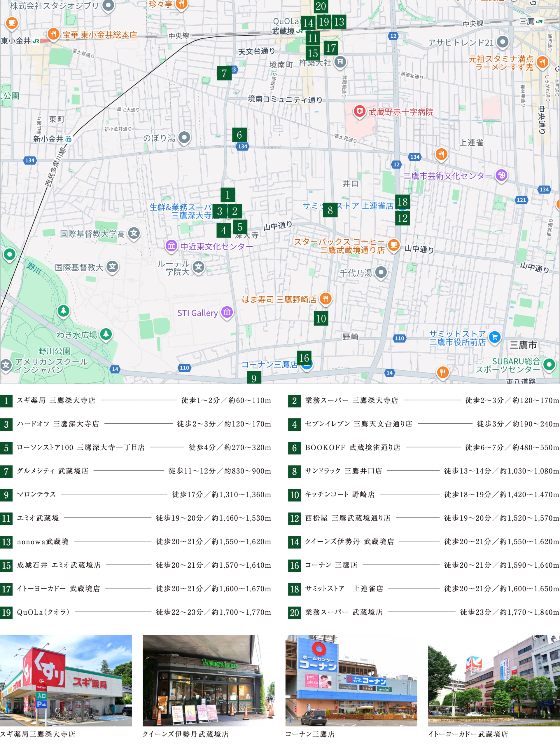Open the スギ薬局三鷹深大寺店 photo
The width and height of the screenshot is (560, 756).
[x=66, y=681]
